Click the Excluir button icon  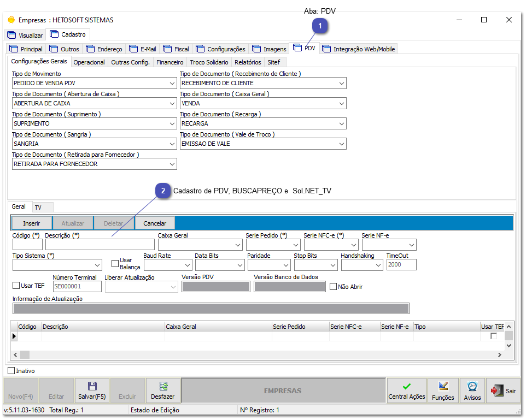pos(127,390)
